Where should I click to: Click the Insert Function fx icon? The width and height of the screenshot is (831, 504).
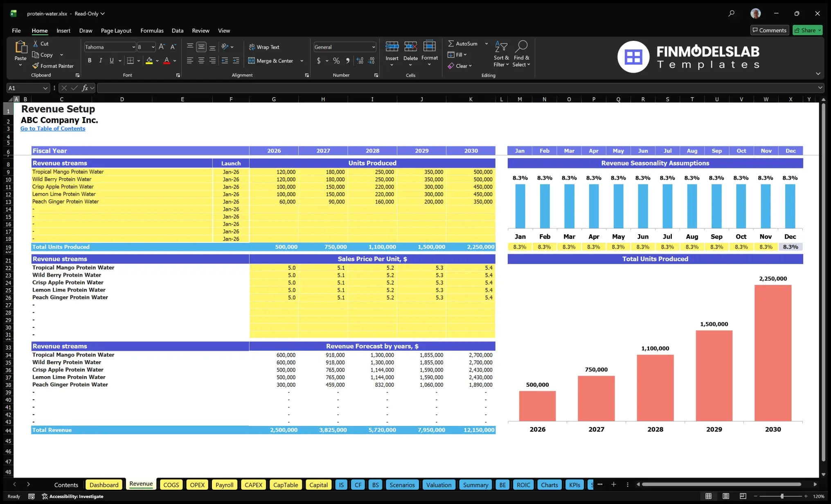point(85,88)
